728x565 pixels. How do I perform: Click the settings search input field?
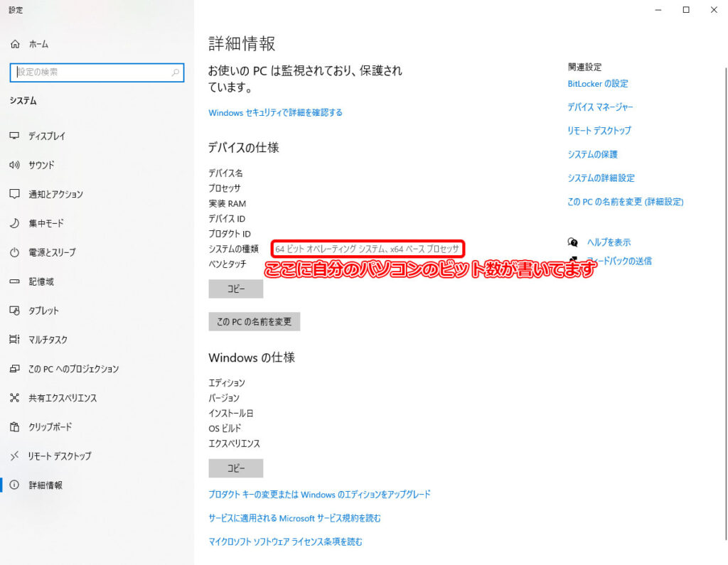(x=91, y=72)
